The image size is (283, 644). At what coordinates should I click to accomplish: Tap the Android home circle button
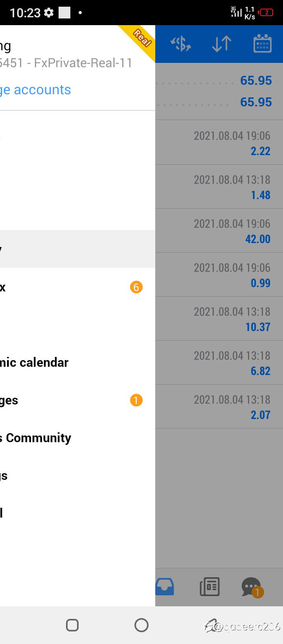[141, 625]
